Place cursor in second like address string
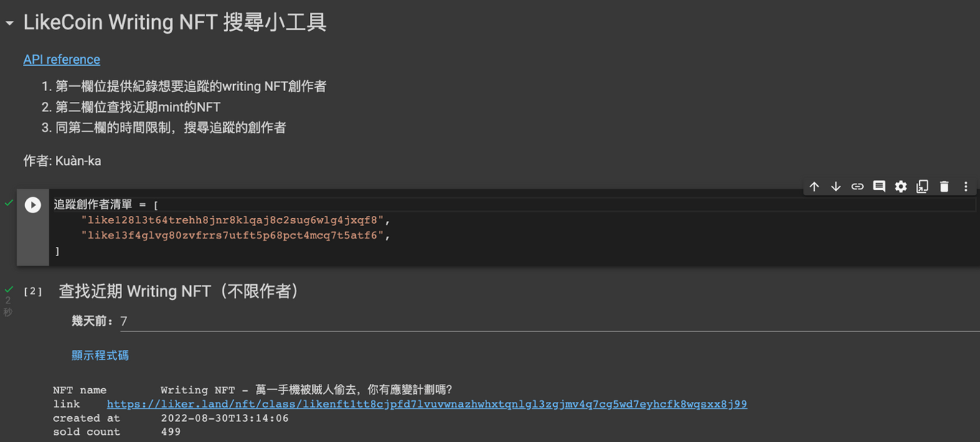Image resolution: width=980 pixels, height=442 pixels. pyautogui.click(x=232, y=235)
